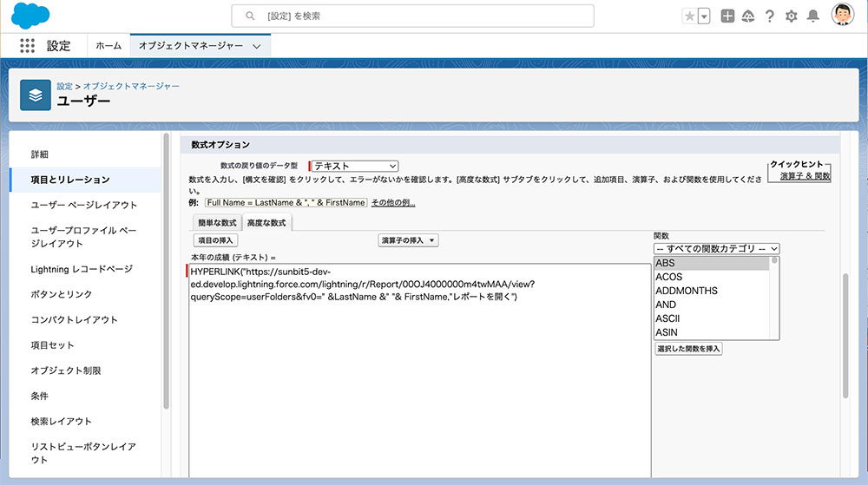Click the 選択した関数を挿入 button

coord(688,348)
